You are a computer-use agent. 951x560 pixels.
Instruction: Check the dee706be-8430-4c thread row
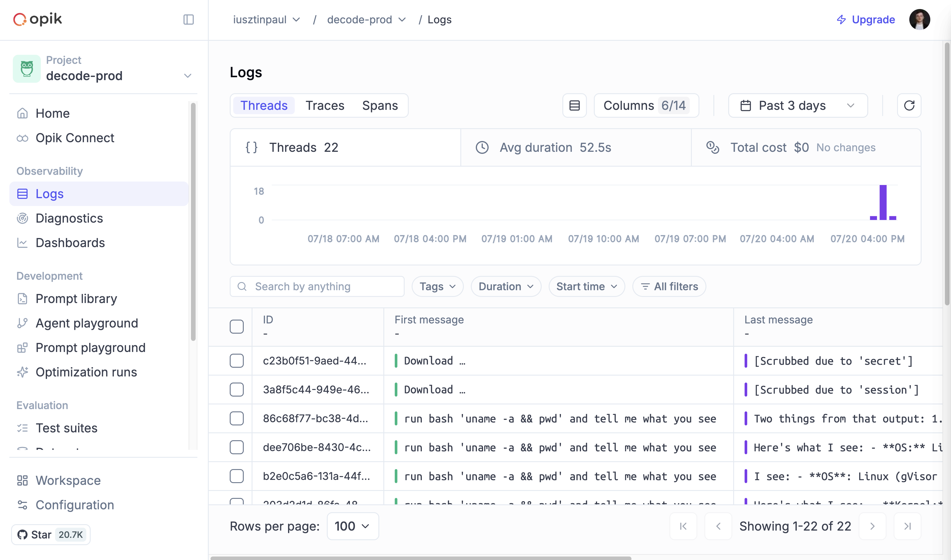pos(237,447)
